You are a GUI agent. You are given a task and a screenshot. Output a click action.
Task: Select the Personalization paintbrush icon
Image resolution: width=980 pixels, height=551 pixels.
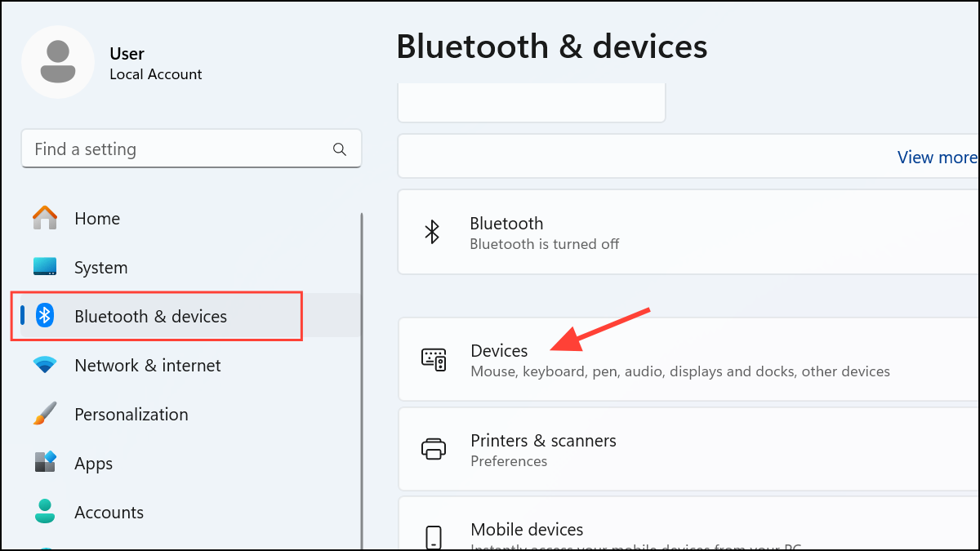(x=44, y=414)
